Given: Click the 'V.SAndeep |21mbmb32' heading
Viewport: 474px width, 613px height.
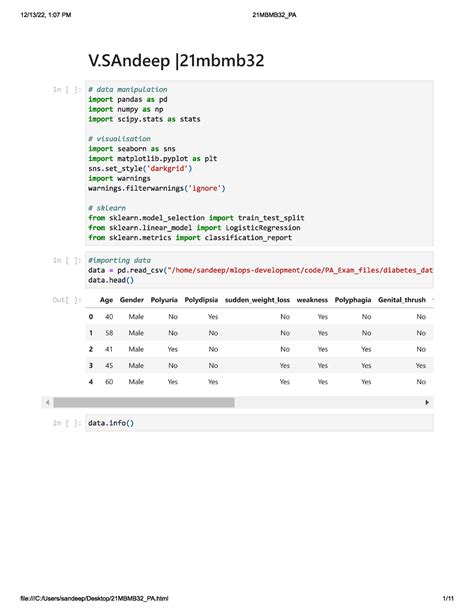Looking at the screenshot, I should pos(176,61).
